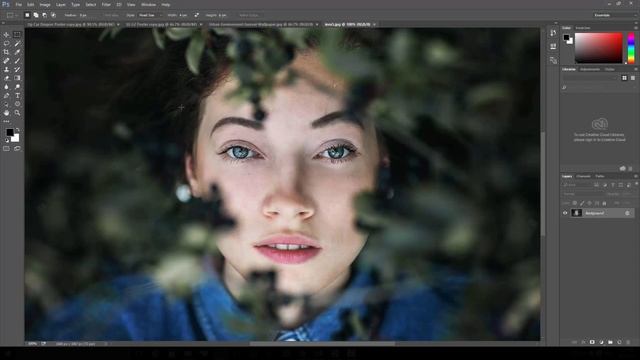Select the Pen tool
Screen dimensions: 640x360
(x=6, y=96)
